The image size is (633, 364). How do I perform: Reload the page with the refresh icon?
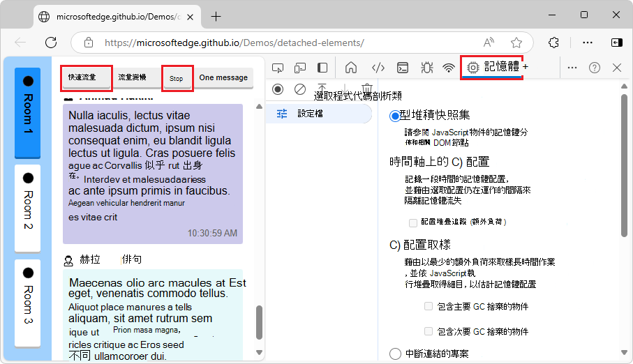click(x=51, y=43)
